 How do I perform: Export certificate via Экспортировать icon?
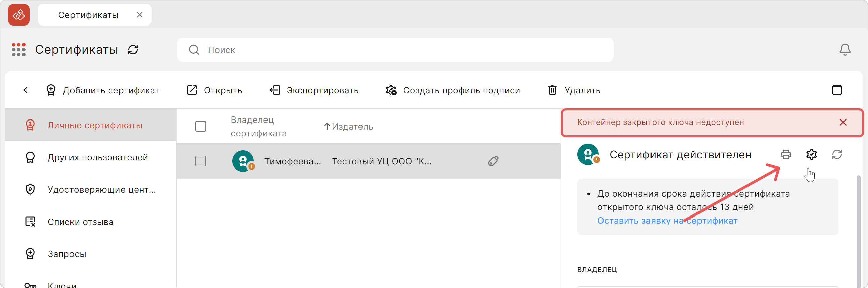click(275, 90)
